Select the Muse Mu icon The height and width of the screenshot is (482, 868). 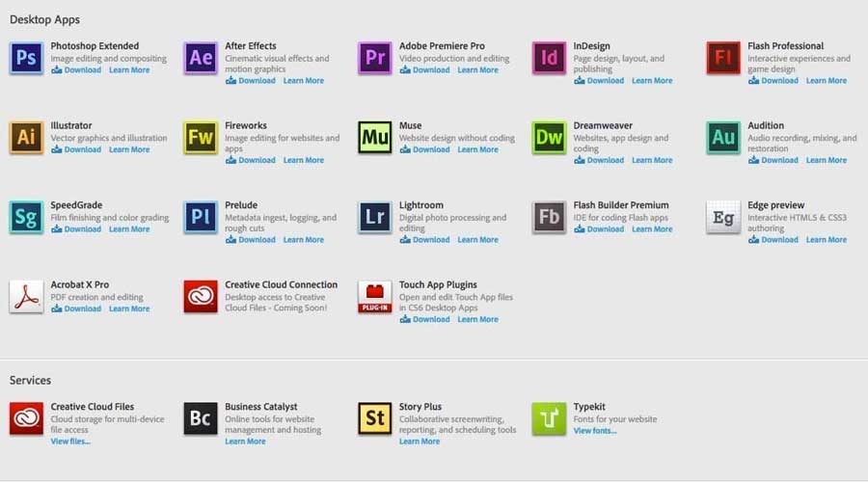(x=375, y=137)
